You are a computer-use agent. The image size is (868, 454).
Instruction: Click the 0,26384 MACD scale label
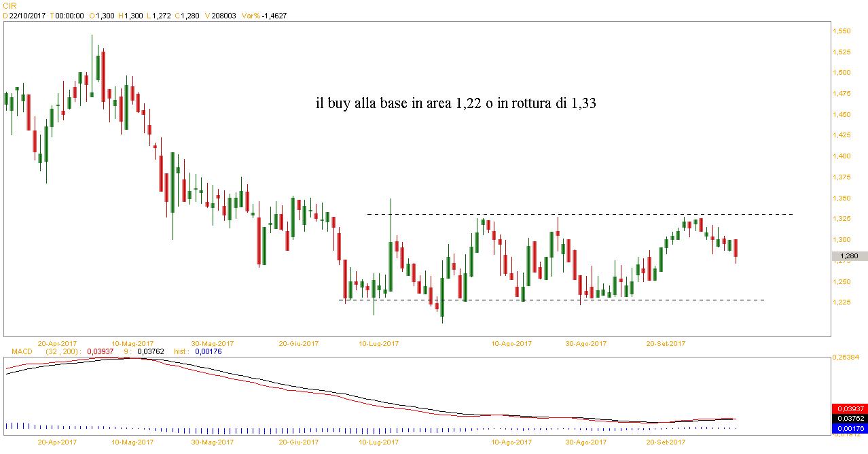point(846,357)
